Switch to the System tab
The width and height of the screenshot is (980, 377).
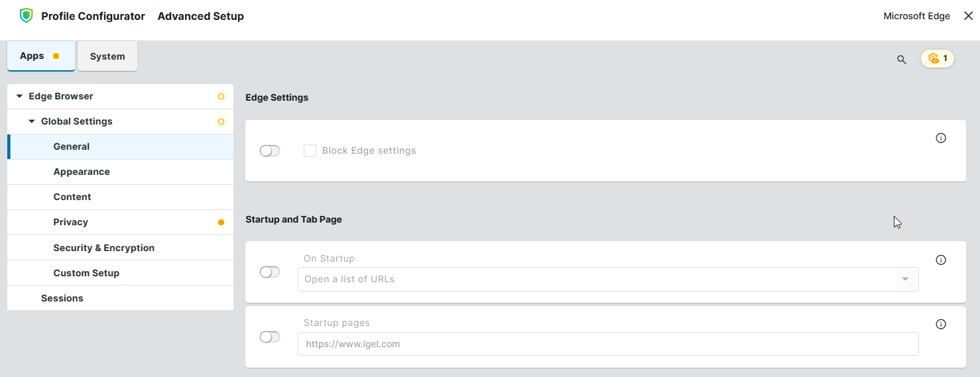click(x=107, y=56)
